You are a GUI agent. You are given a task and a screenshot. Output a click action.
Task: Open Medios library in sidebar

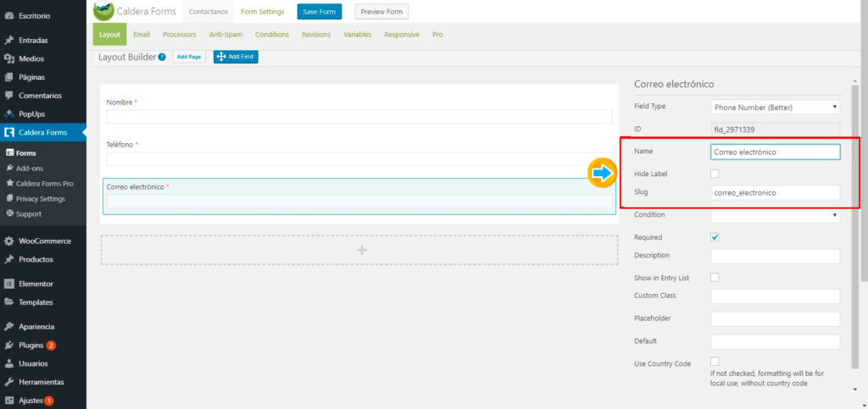[31, 58]
